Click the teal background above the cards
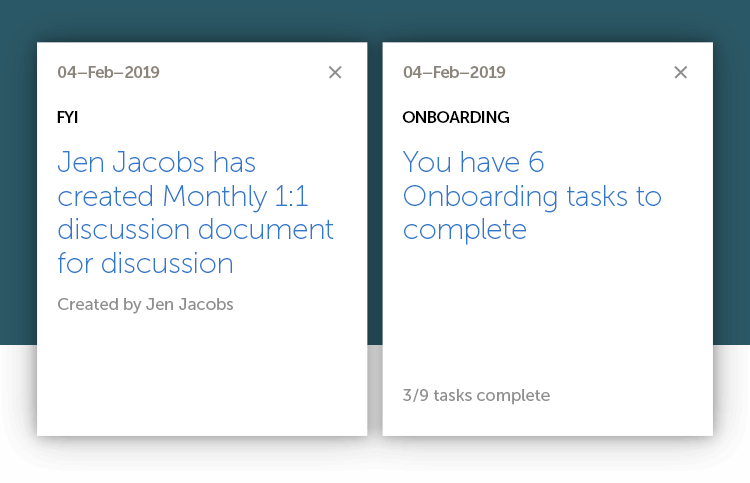The image size is (750, 483). (375, 20)
